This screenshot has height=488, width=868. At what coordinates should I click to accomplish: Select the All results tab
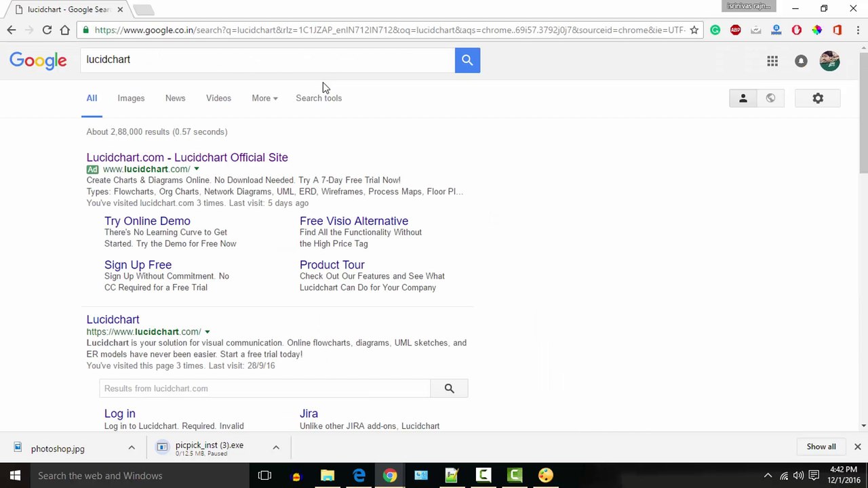click(92, 98)
